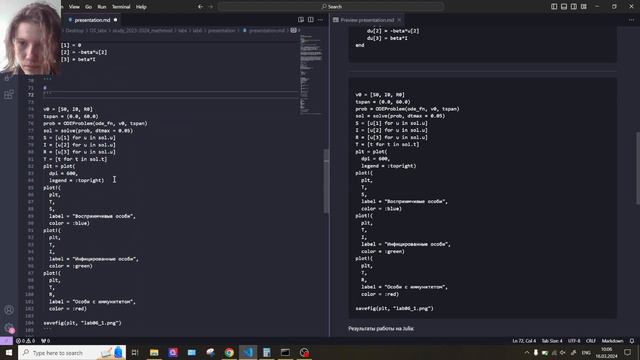Open Task View on the taskbar
This screenshot has width=640, height=360.
tap(135, 352)
